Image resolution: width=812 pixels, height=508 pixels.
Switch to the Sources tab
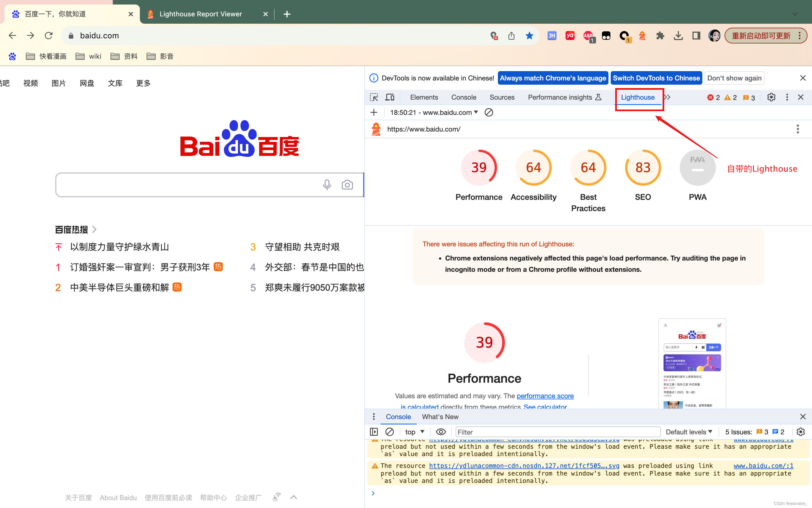[x=502, y=97]
